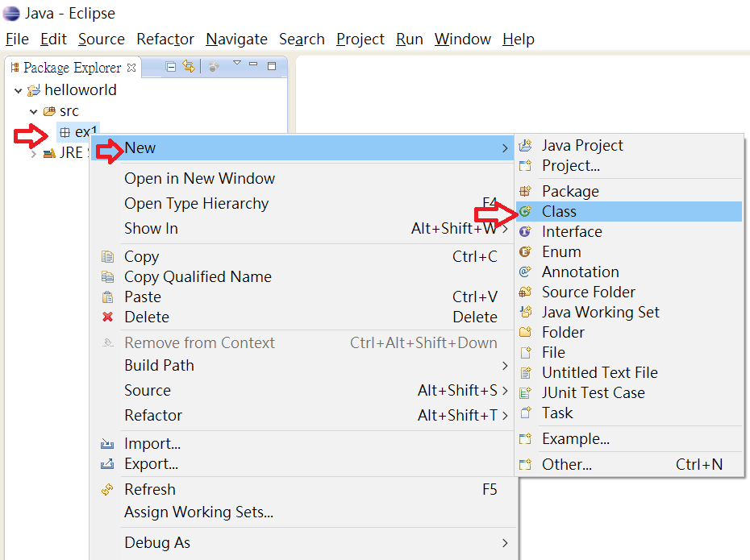The width and height of the screenshot is (750, 560).
Task: Click the Copy Qualified Name icon
Action: tap(107, 276)
